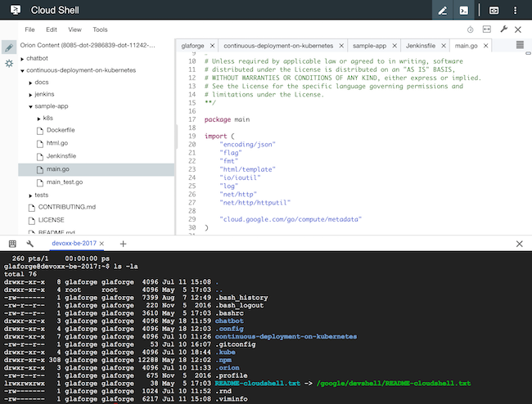The width and height of the screenshot is (532, 404).
Task: Expand the jenkins folder
Action: tap(30, 95)
